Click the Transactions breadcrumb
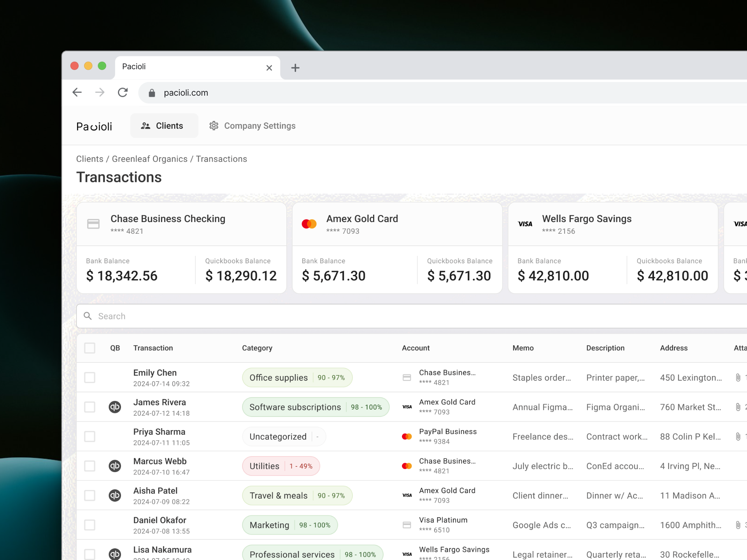The width and height of the screenshot is (747, 560). (221, 159)
